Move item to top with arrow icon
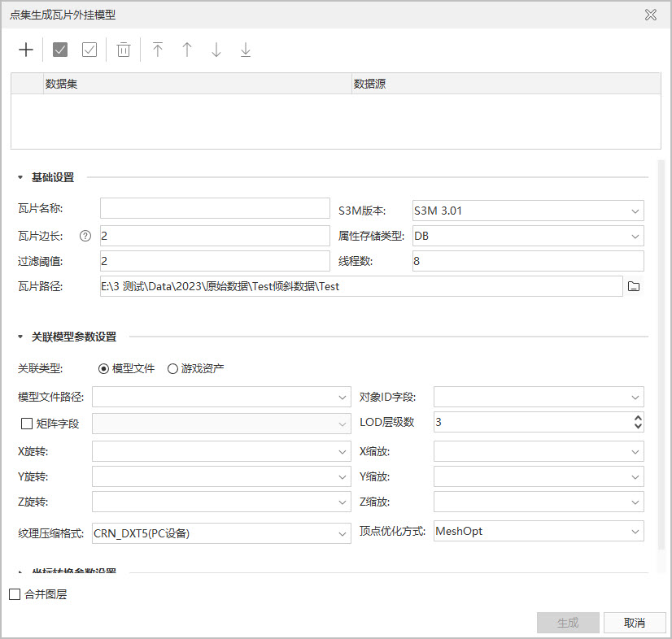This screenshot has height=639, width=672. click(x=158, y=50)
